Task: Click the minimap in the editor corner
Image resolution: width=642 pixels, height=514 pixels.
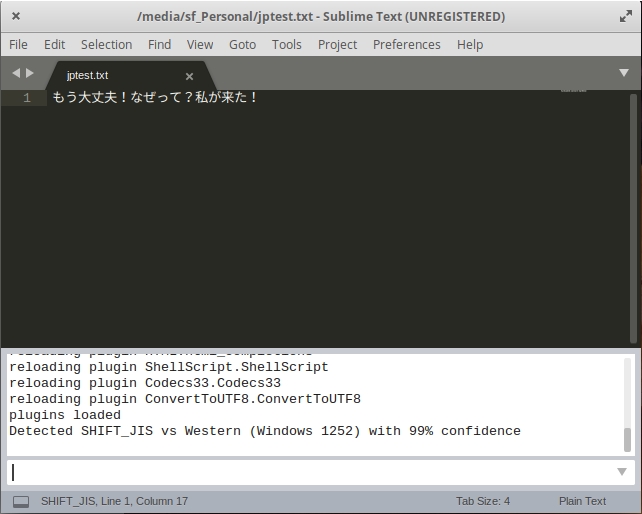Action: 574,91
